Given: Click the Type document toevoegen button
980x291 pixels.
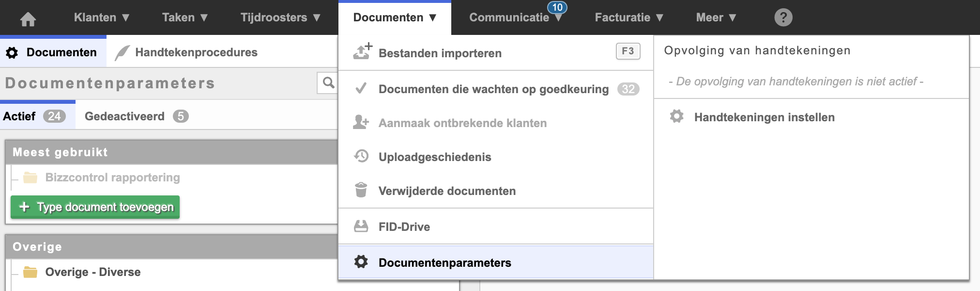Looking at the screenshot, I should click(x=95, y=207).
